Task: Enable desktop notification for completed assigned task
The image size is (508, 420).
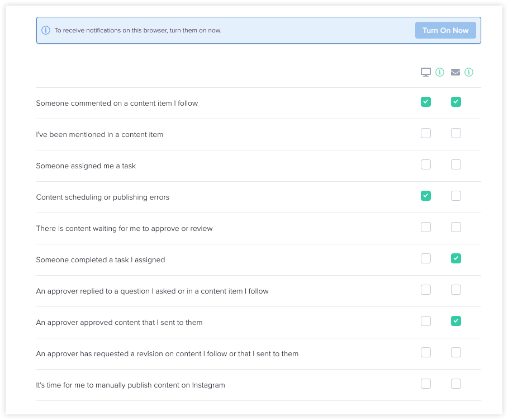Action: [426, 258]
